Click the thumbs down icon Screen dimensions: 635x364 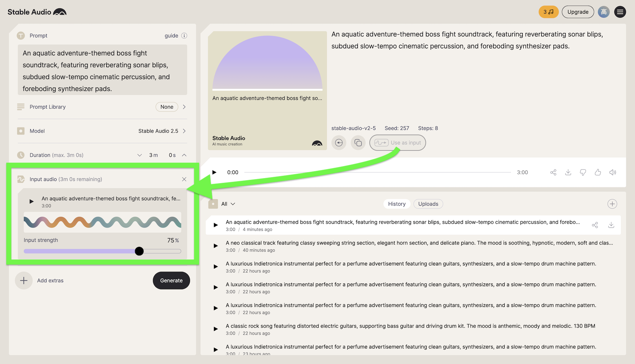point(583,172)
